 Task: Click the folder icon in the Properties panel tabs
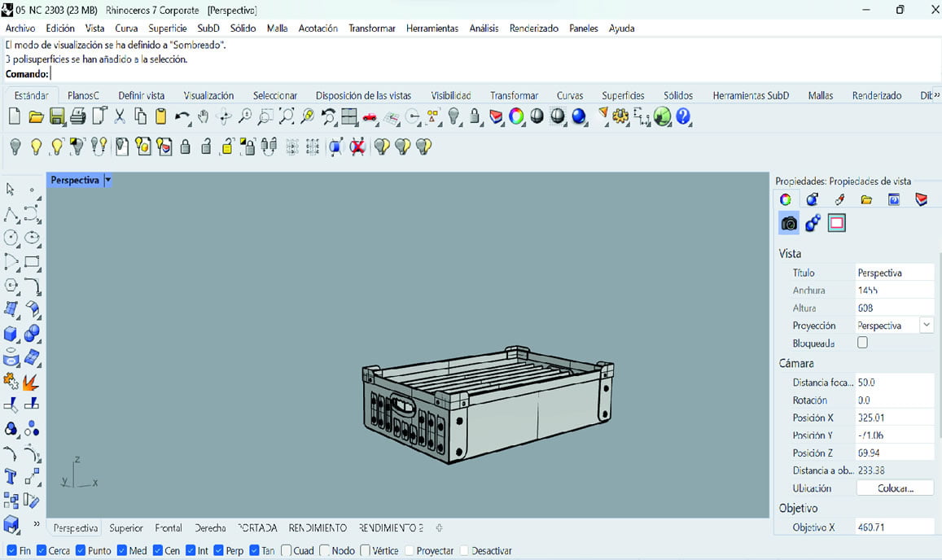coord(866,199)
